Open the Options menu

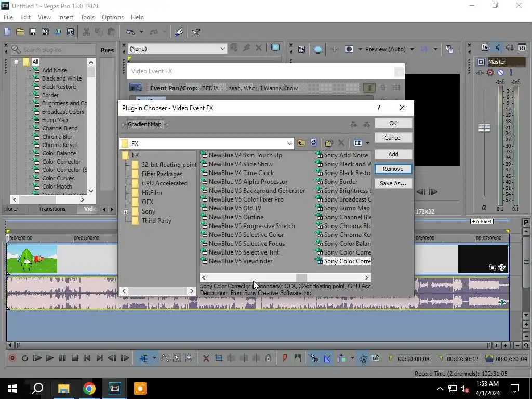113,17
